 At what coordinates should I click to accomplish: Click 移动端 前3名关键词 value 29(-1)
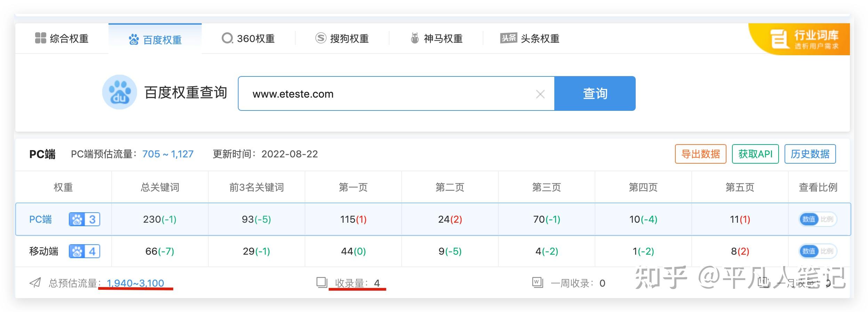pos(256,251)
